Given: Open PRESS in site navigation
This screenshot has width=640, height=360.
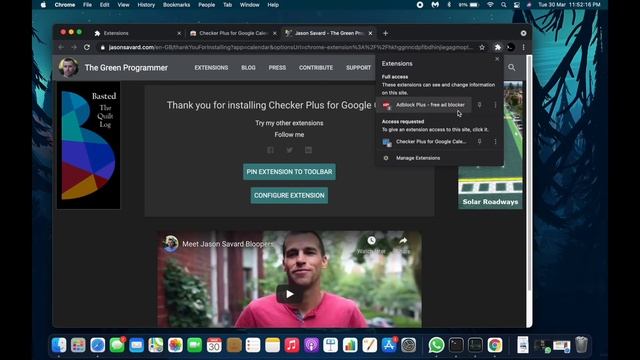Looking at the screenshot, I should click(277, 68).
